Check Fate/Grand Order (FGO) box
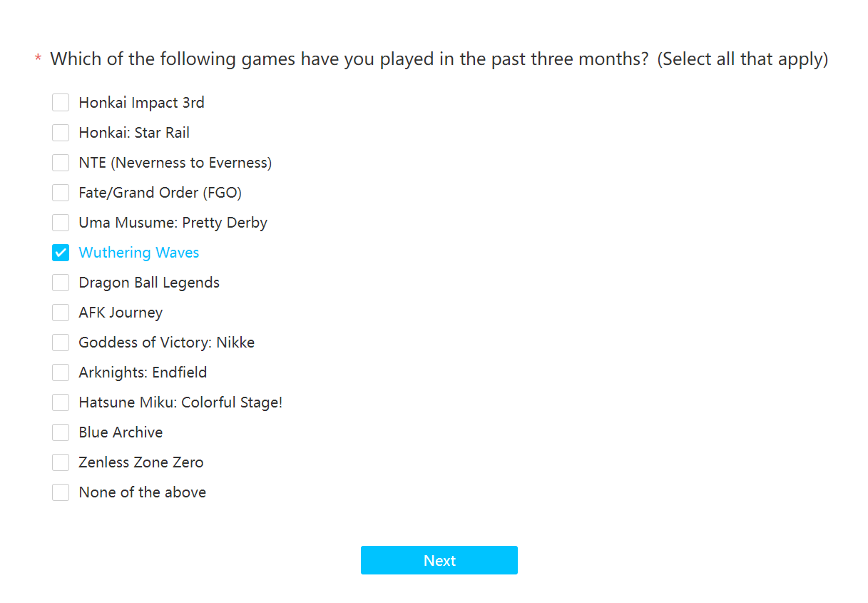Image resolution: width=868 pixels, height=603 pixels. pos(61,193)
